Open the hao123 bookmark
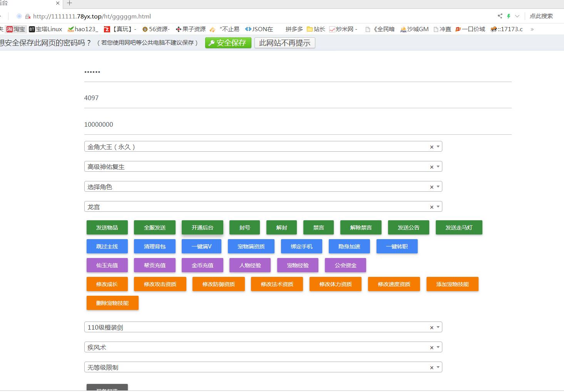This screenshot has width=564, height=392. [x=83, y=29]
